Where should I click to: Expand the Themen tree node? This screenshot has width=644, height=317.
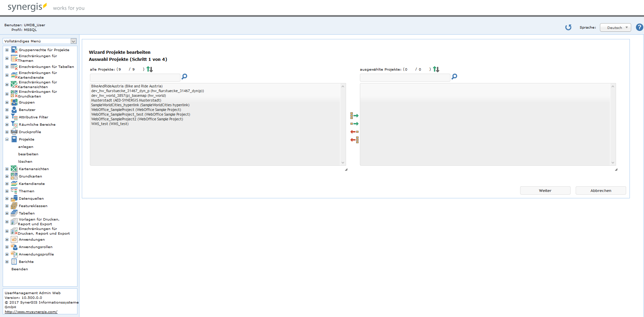(x=7, y=191)
